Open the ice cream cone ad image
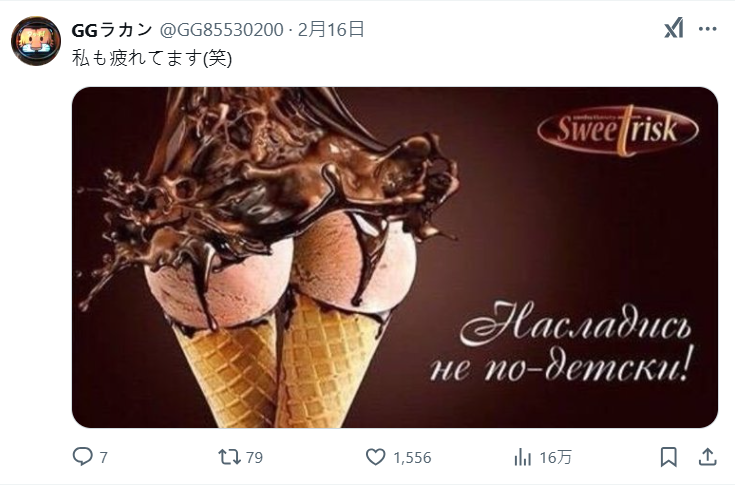This screenshot has width=735, height=488. (395, 257)
